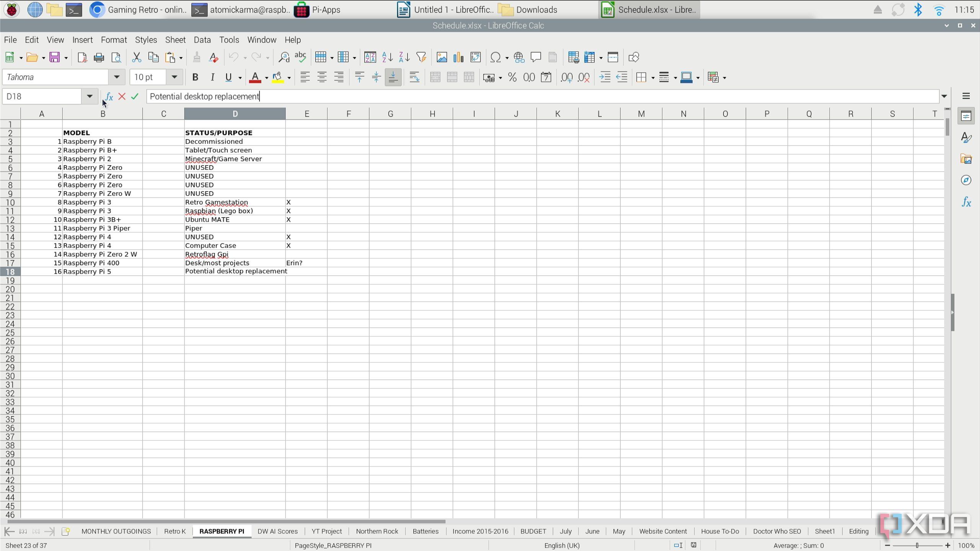Click the Add Decimal Place icon
Image resolution: width=980 pixels, height=551 pixels.
click(x=567, y=77)
